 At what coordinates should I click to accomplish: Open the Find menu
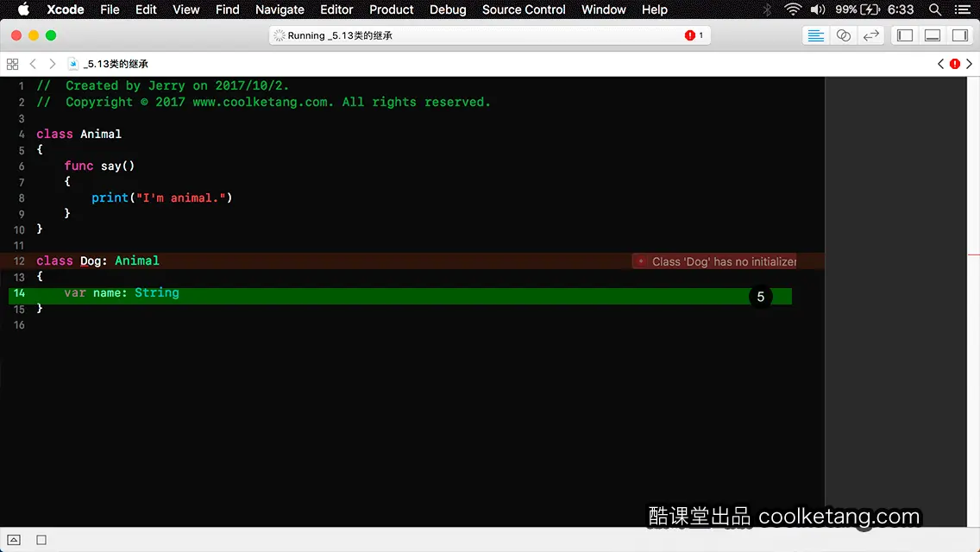(x=228, y=9)
